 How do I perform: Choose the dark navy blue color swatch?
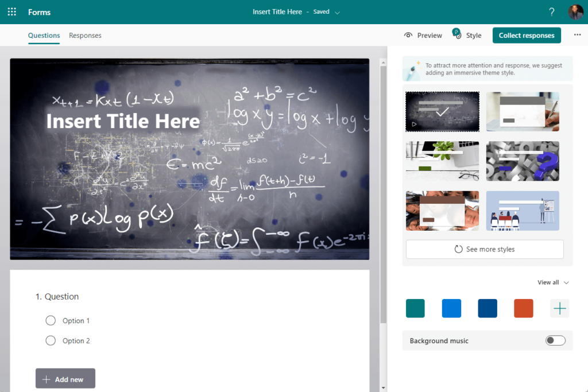pyautogui.click(x=488, y=308)
